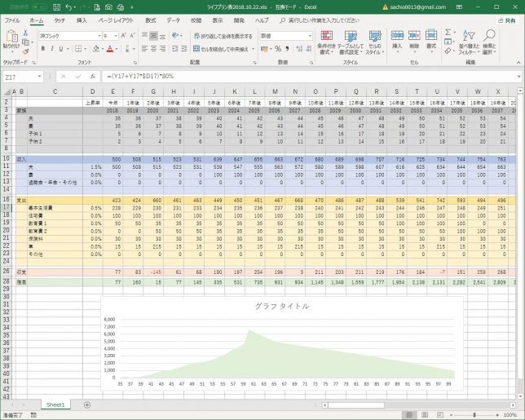The height and width of the screenshot is (420, 525).
Task: Bottom-align the cell contents
Action: click(x=162, y=36)
